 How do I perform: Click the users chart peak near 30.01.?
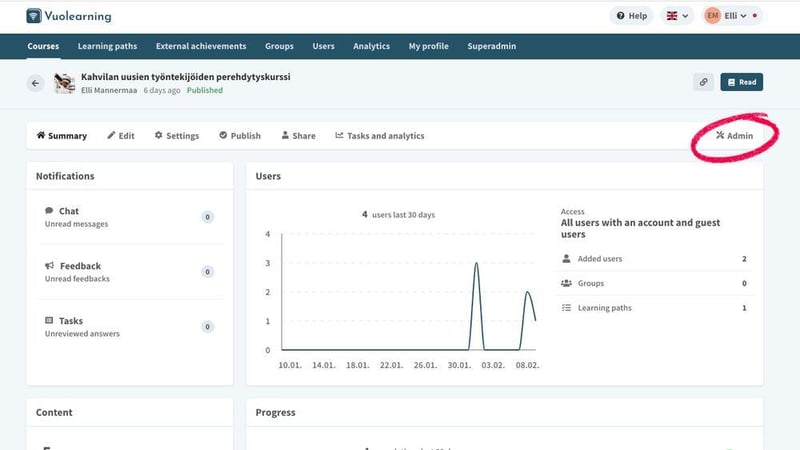[x=476, y=264]
